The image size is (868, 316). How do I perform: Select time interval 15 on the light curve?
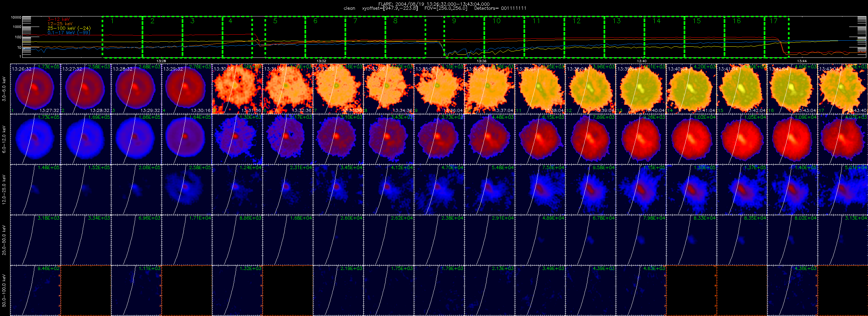(x=704, y=37)
